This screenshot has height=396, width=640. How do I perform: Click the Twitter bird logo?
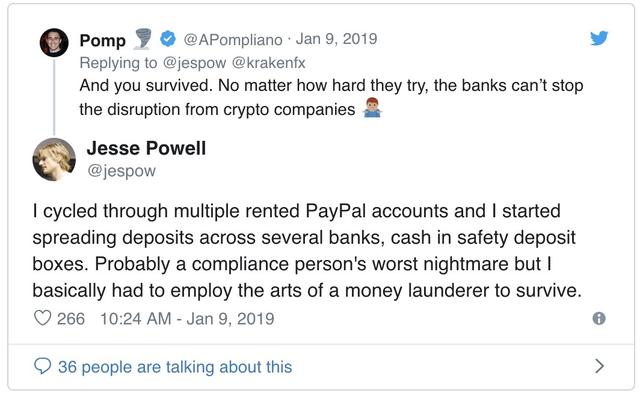599,38
